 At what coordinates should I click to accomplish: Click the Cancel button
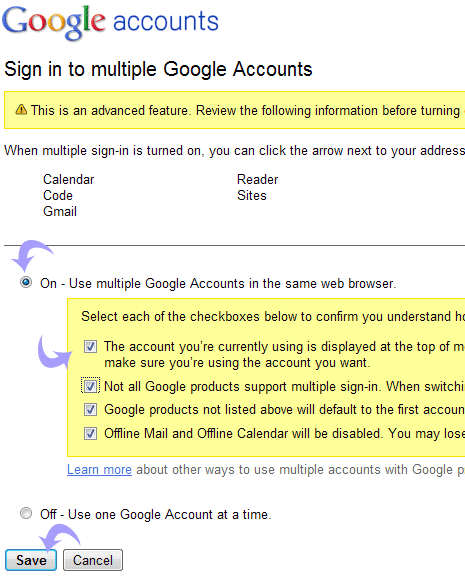[x=93, y=560]
